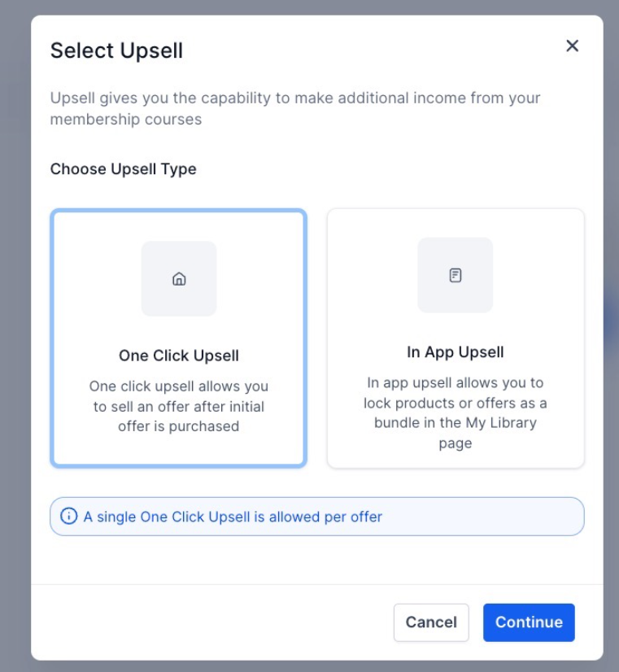Screen dimensions: 619x672
Task: Click the "Choose Upsell Type" label
Action: point(124,169)
